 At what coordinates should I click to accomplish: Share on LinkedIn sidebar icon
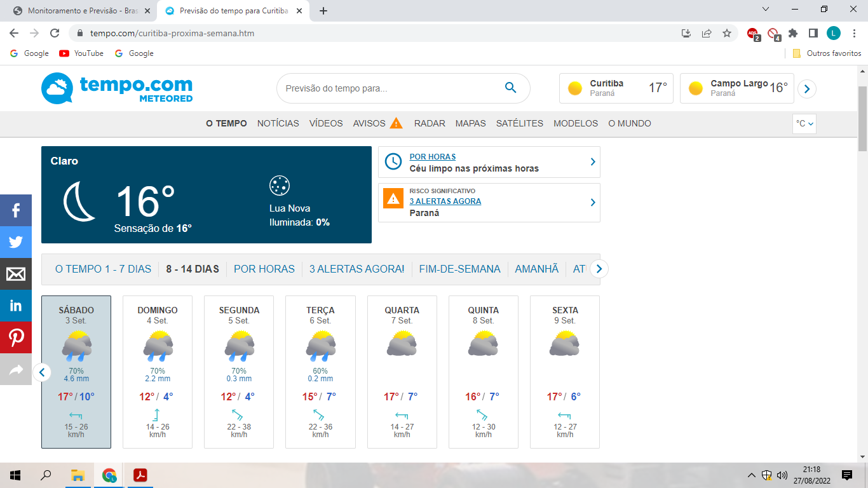click(15, 306)
